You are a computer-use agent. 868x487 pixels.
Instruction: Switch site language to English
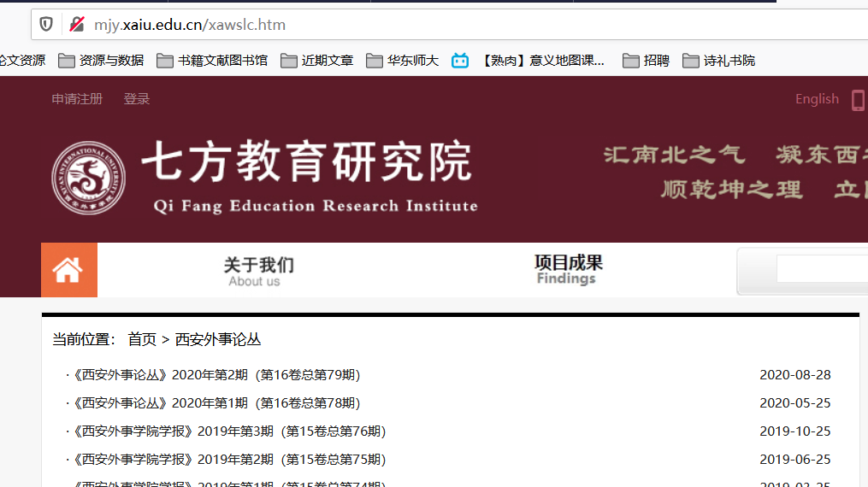pyautogui.click(x=817, y=99)
